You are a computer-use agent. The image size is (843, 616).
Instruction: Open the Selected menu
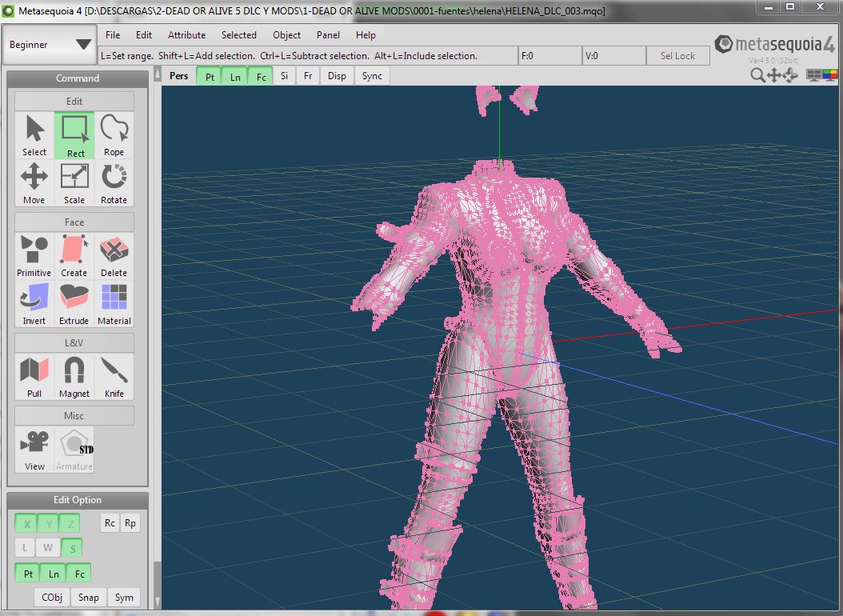[x=239, y=35]
